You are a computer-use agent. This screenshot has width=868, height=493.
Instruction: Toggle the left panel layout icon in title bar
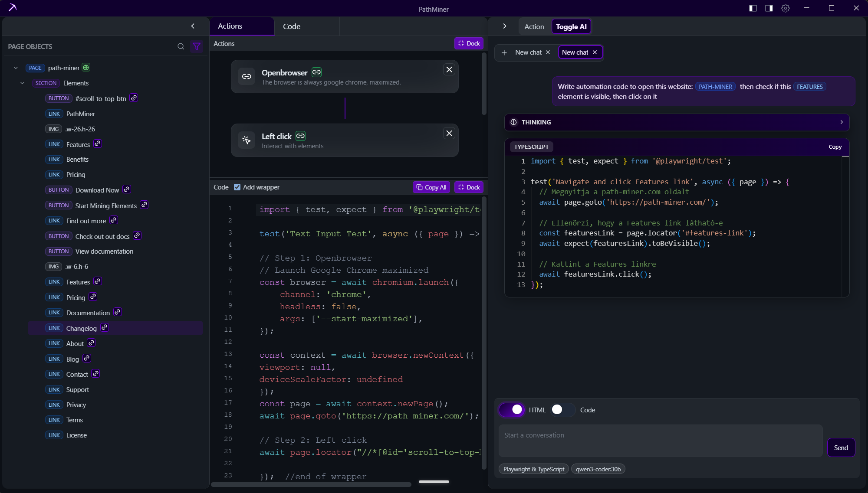(x=753, y=8)
